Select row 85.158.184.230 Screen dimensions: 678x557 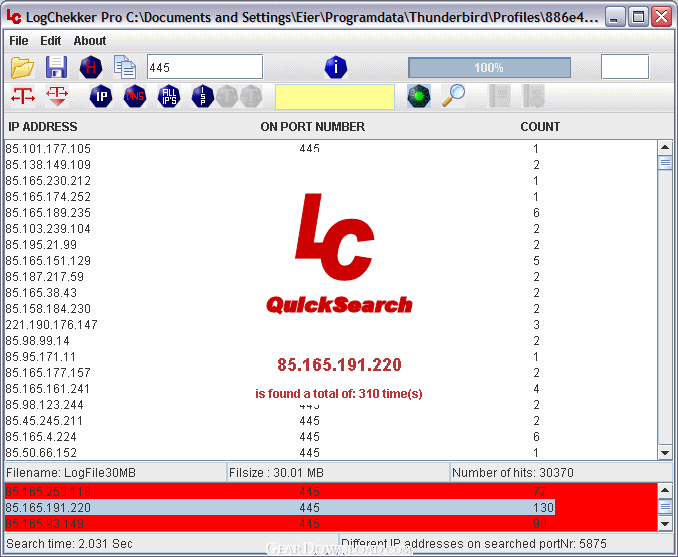pos(331,309)
